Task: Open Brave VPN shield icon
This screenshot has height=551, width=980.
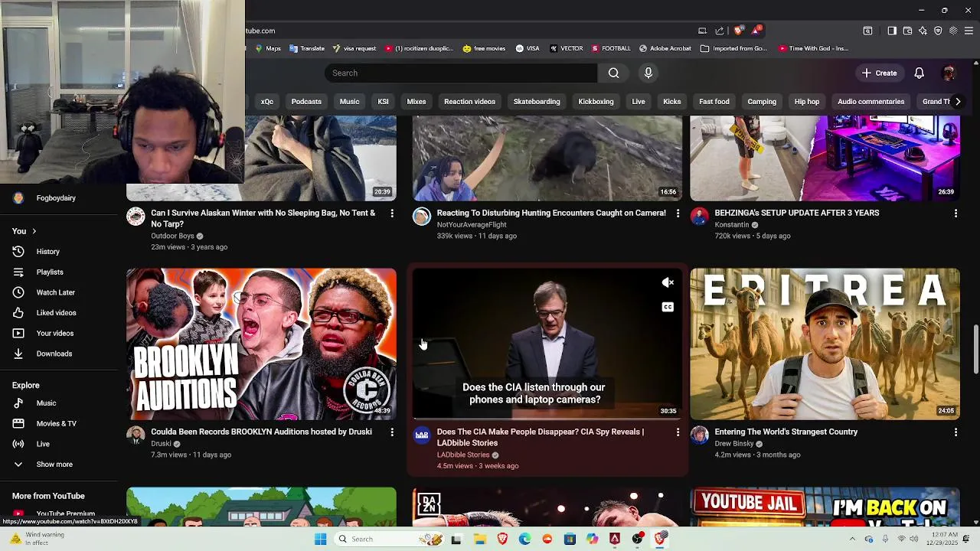Action: pos(938,31)
